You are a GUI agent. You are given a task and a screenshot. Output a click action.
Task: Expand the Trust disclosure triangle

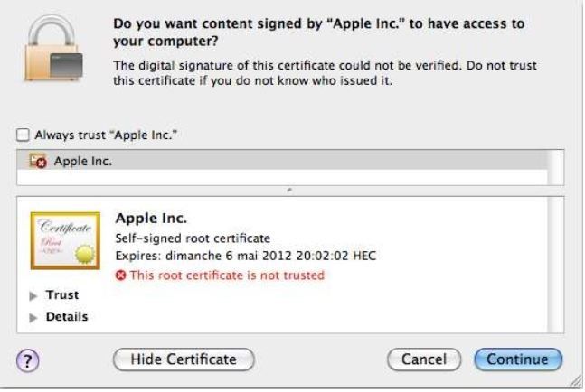[x=34, y=296]
